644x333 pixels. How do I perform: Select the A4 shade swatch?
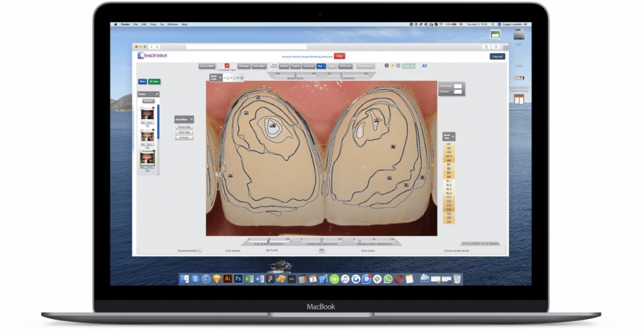(x=448, y=161)
